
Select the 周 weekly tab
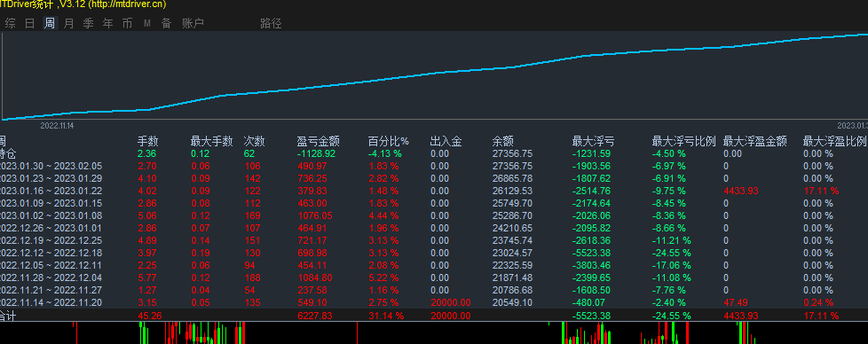click(x=50, y=23)
